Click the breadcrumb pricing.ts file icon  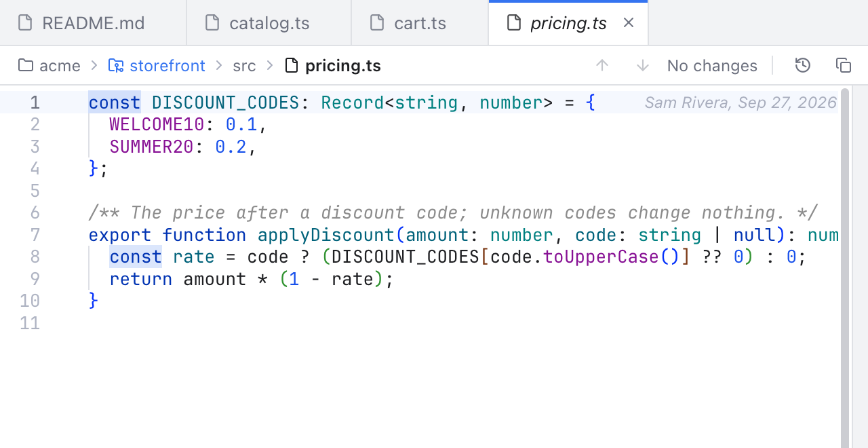(292, 66)
